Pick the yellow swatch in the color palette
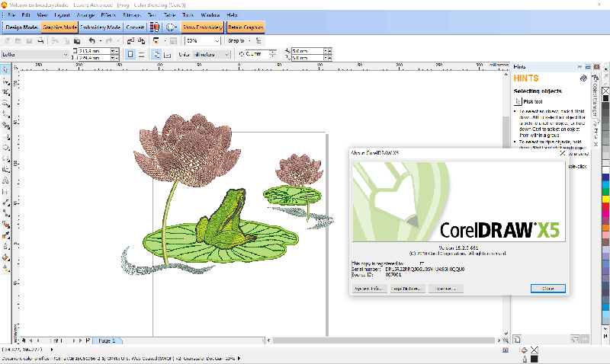Screen dimensions: 610x364 (605, 199)
